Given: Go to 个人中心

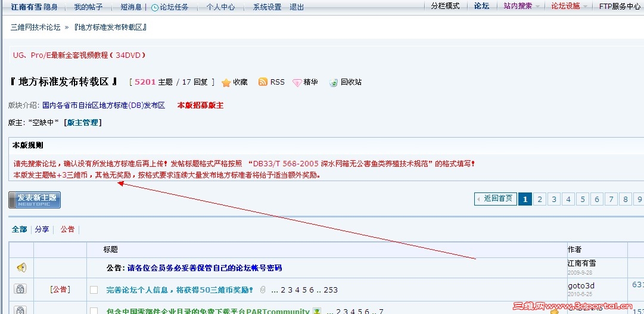Looking at the screenshot, I should point(220,7).
